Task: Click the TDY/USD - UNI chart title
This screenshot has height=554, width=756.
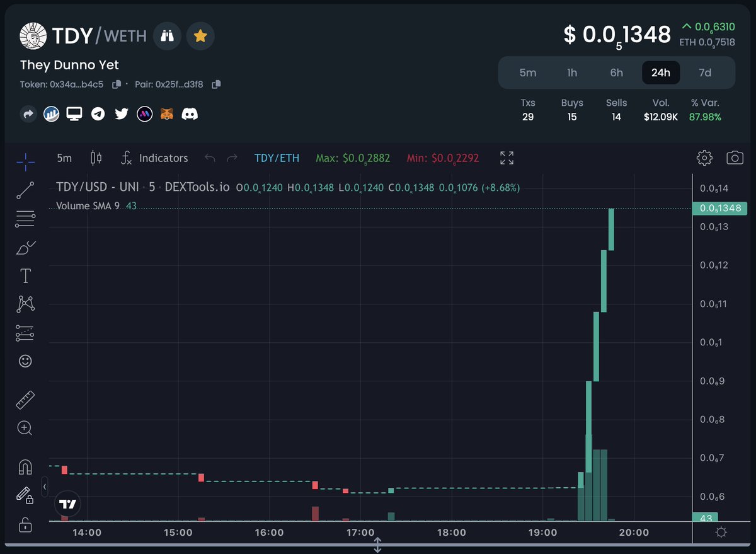Action: point(142,187)
